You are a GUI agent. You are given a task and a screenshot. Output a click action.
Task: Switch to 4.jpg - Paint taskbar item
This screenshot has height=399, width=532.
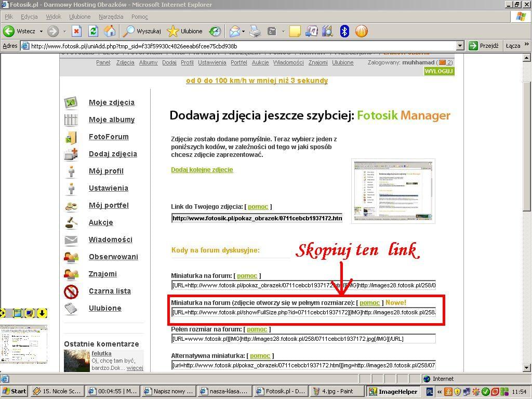point(337,391)
